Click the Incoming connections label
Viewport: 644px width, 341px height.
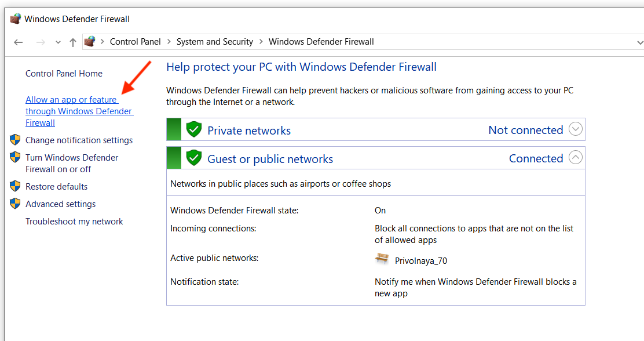pyautogui.click(x=213, y=228)
